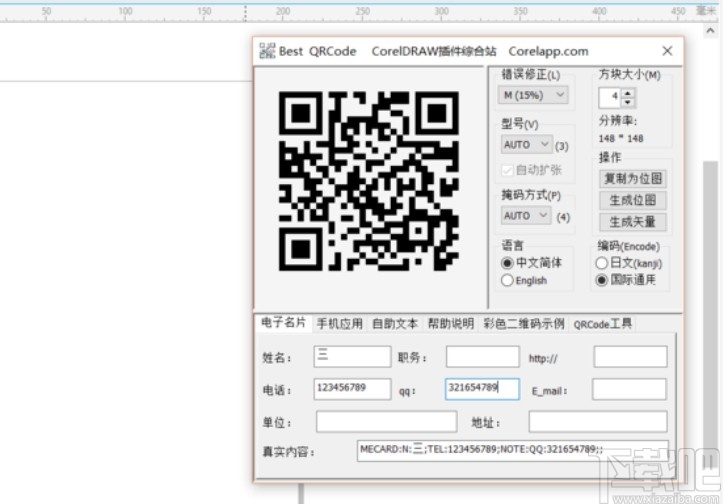Switch to the 手机应用 tab

point(340,324)
